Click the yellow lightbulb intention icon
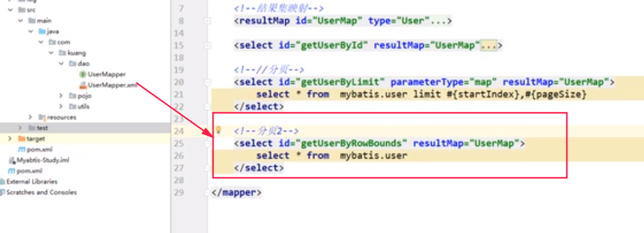The width and height of the screenshot is (644, 233). pos(219,130)
